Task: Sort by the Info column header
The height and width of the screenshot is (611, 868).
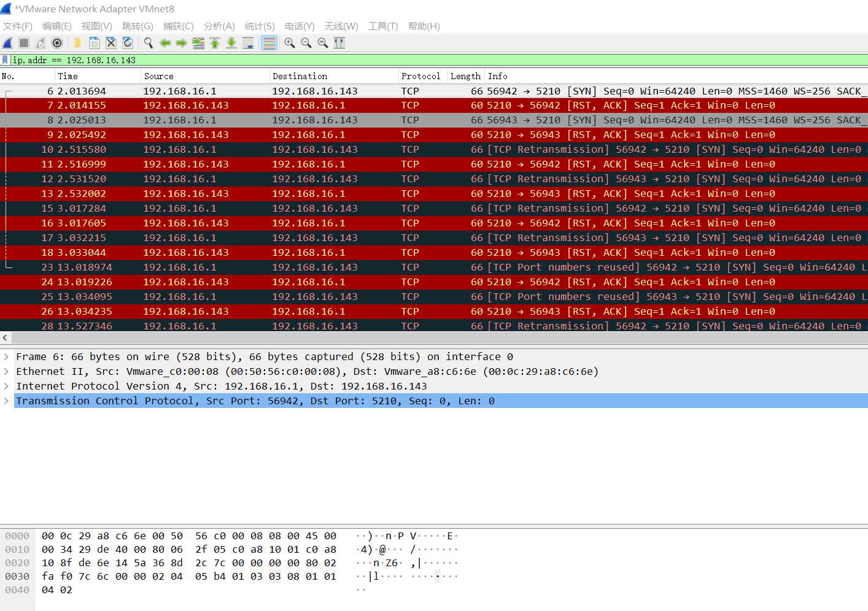Action: (x=676, y=76)
